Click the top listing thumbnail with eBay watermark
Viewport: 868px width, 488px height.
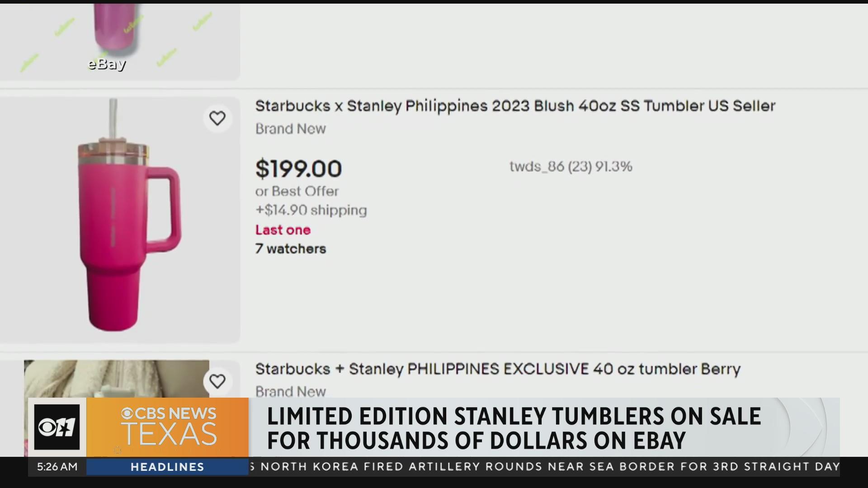[x=120, y=42]
